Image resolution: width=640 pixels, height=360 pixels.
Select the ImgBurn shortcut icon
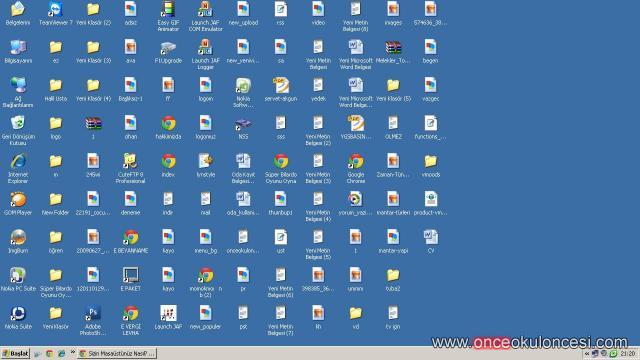click(x=18, y=241)
